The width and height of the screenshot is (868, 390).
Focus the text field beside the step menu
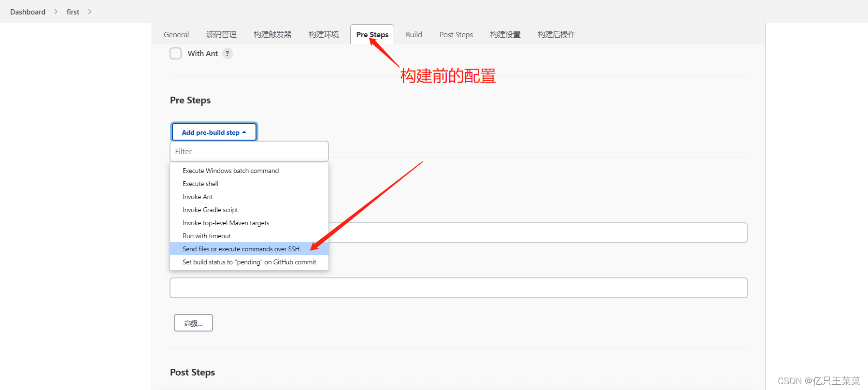[x=538, y=232]
